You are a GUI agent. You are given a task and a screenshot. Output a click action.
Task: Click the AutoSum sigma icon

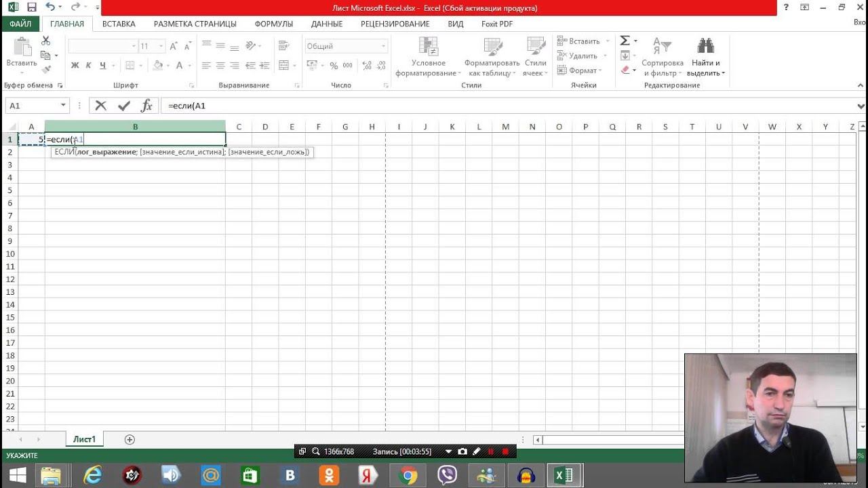625,41
